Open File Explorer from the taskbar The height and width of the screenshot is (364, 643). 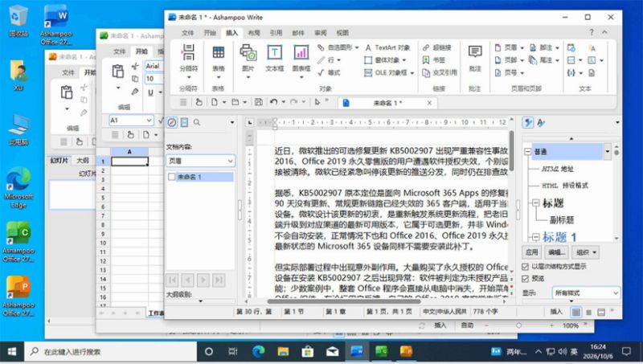tap(283, 351)
